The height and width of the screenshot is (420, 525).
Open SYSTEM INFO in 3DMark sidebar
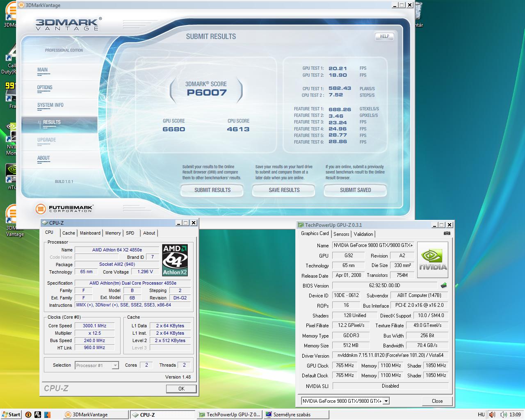point(50,105)
